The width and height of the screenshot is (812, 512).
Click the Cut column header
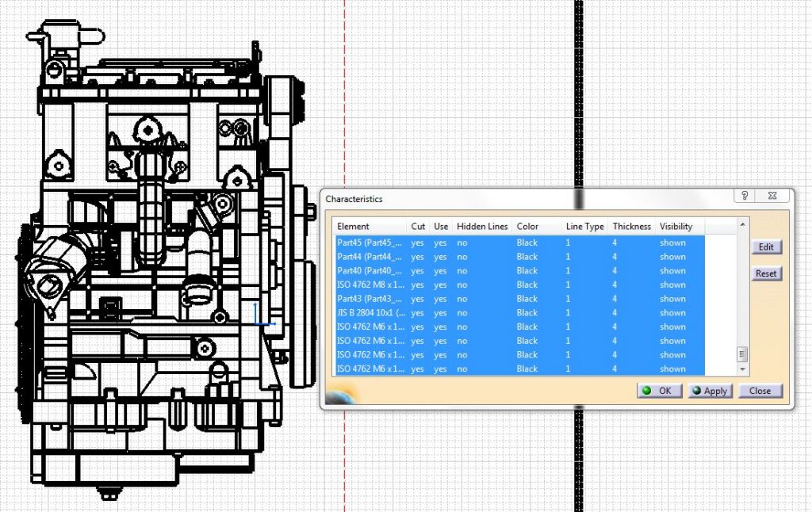[x=417, y=226]
